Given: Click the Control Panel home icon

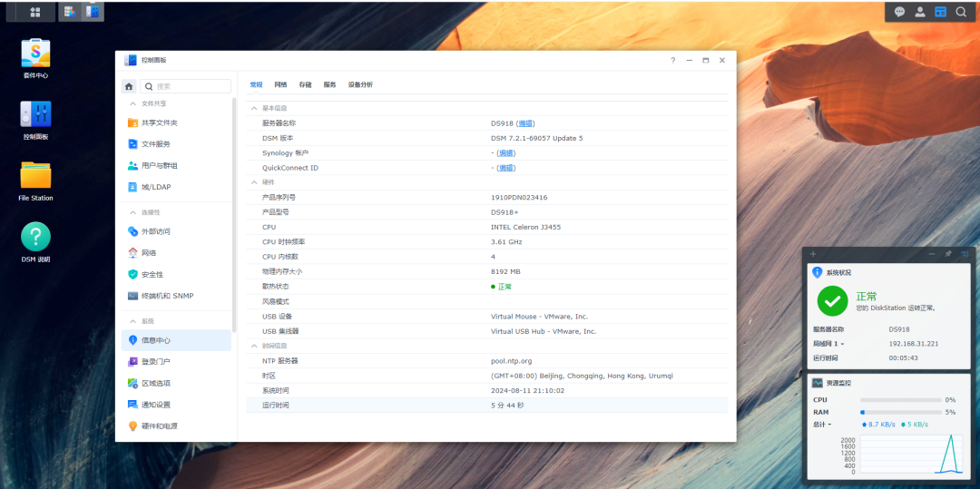Looking at the screenshot, I should coord(130,86).
